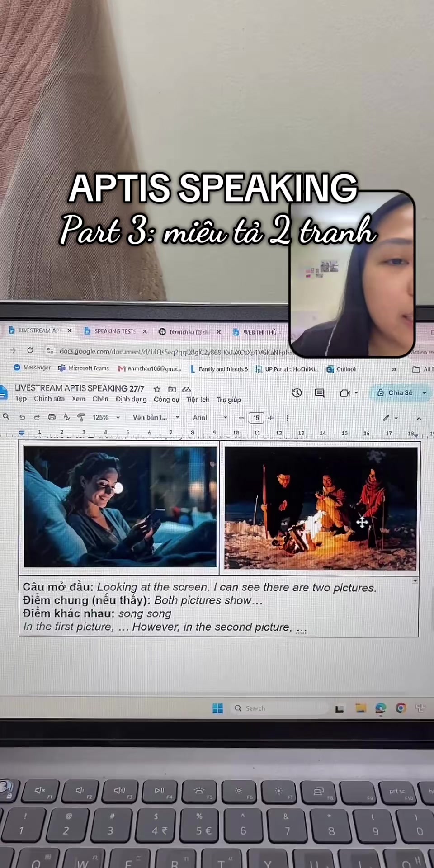Click the document title LIVESTREAM APTIS SPEAKING 27/7
The height and width of the screenshot is (868, 434).
(79, 388)
